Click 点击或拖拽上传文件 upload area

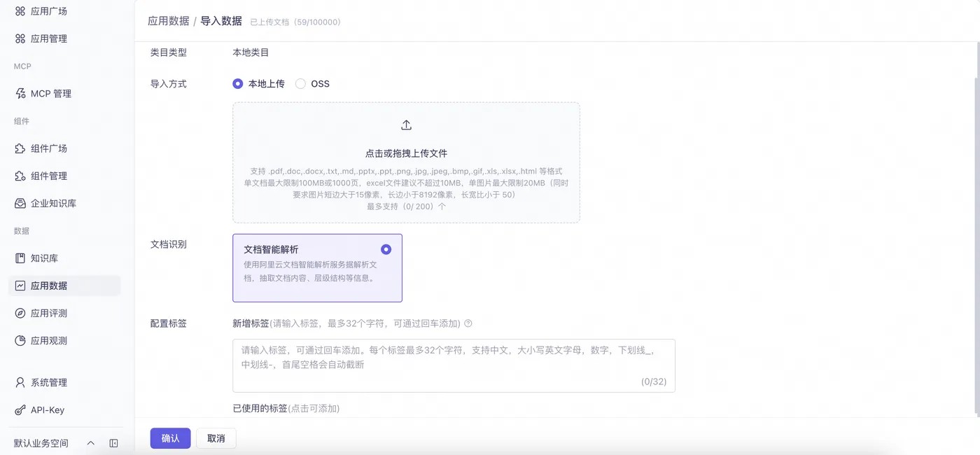[406, 162]
